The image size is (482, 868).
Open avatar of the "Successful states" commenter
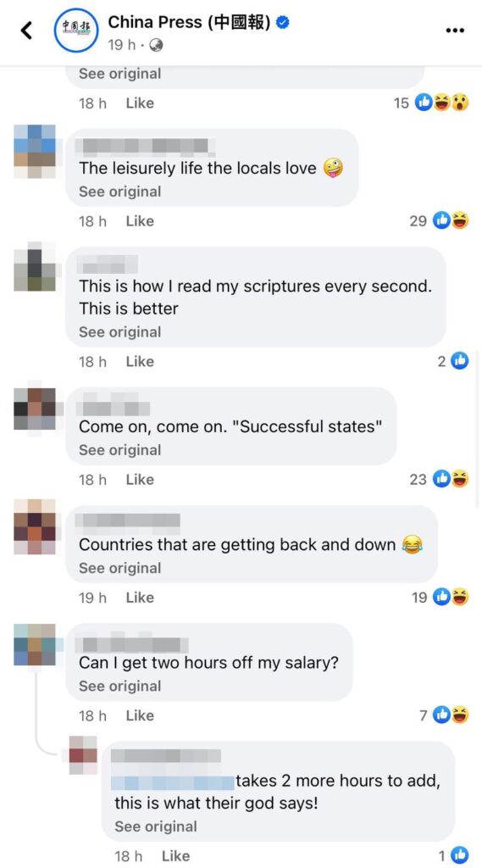(35, 409)
